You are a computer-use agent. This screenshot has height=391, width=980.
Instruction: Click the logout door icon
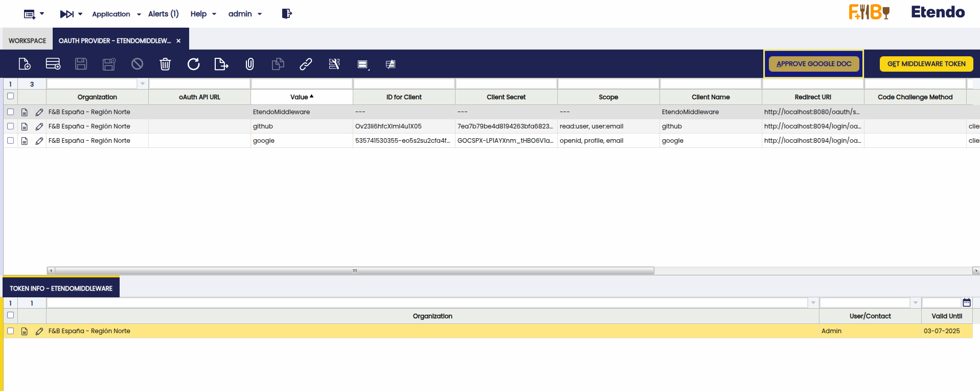point(287,14)
